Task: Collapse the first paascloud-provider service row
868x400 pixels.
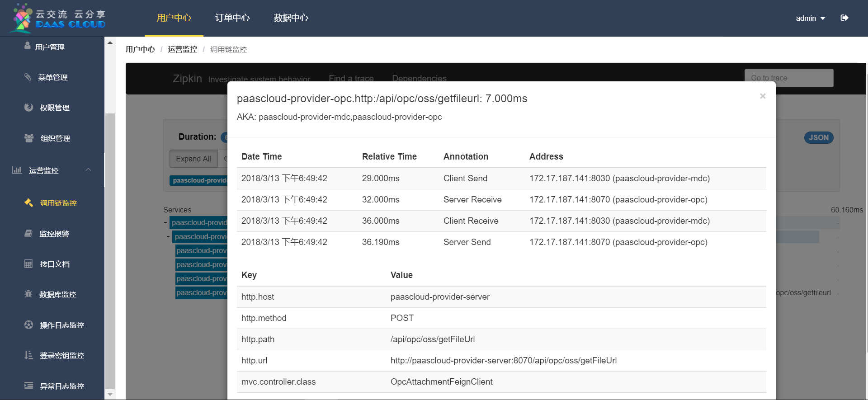Action: [x=165, y=222]
